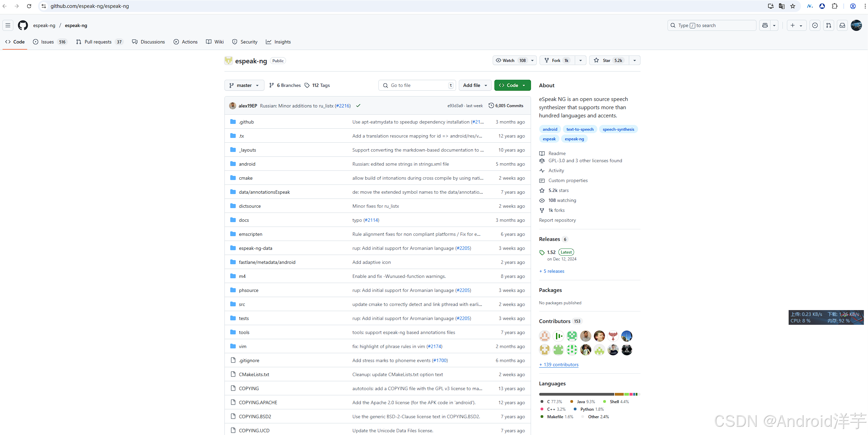Open the android topic tag
Viewport: 868px width, 435px height.
(550, 129)
